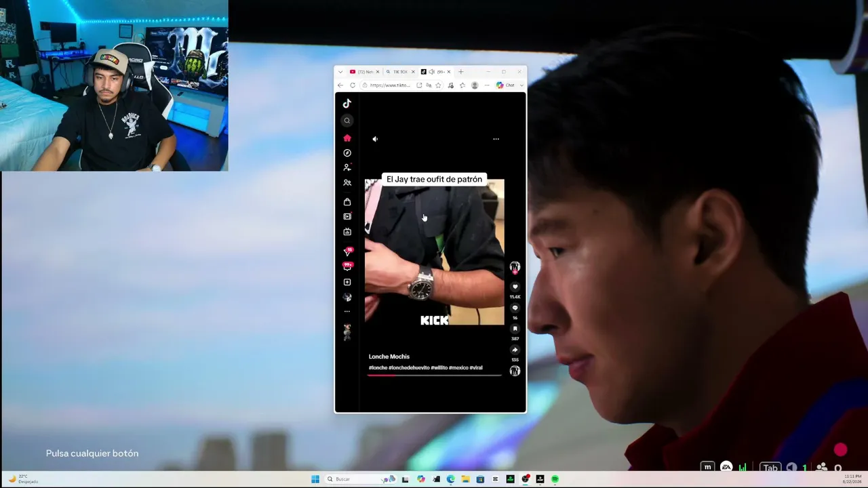Open the taskbar clock and date
The height and width of the screenshot is (488, 868).
click(x=852, y=479)
